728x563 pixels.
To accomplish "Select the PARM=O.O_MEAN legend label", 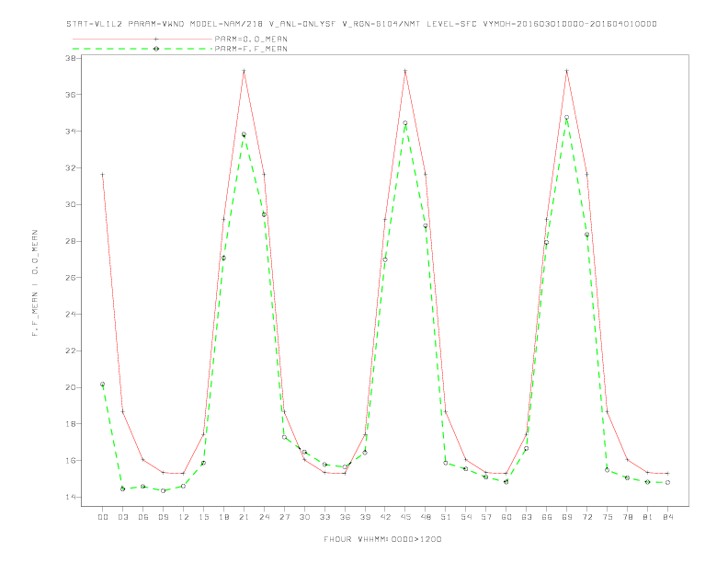I will click(x=251, y=39).
